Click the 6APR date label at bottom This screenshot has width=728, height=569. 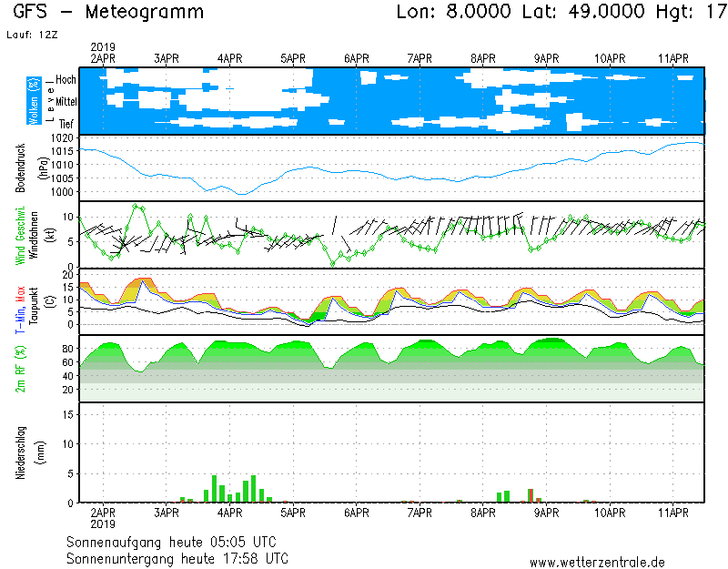tap(356, 512)
